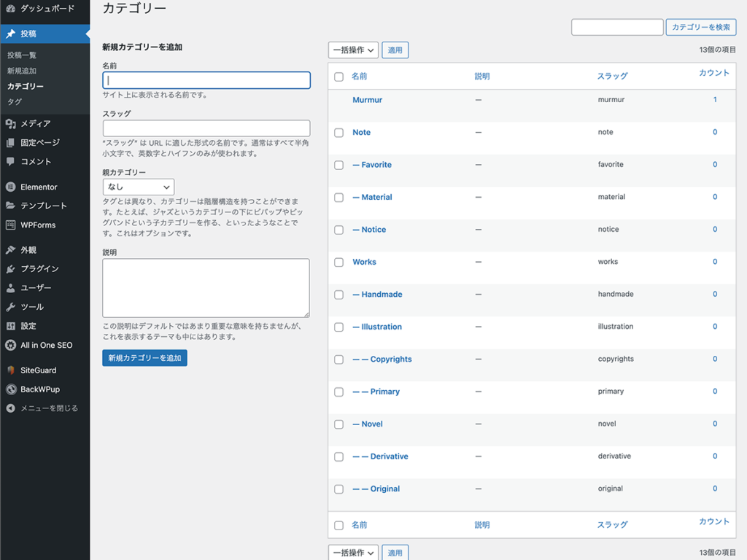
Task: Toggle the select-all checkbox in table header
Action: click(x=338, y=77)
